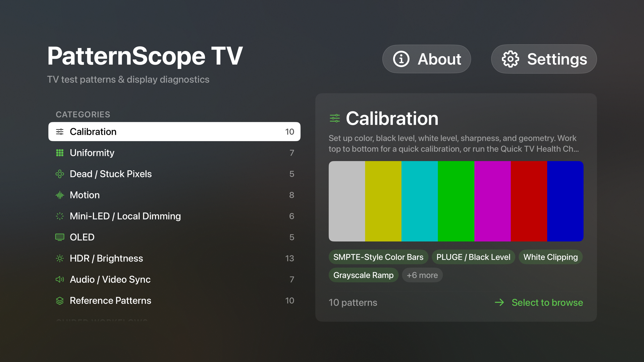Click the blue bar in the color bars preview

click(x=565, y=201)
